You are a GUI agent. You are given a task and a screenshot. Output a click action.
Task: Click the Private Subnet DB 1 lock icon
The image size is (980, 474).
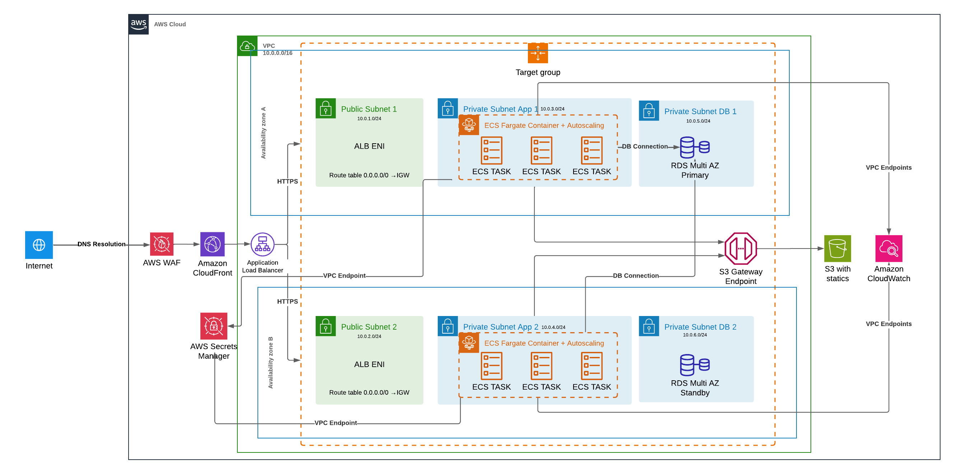(x=649, y=111)
